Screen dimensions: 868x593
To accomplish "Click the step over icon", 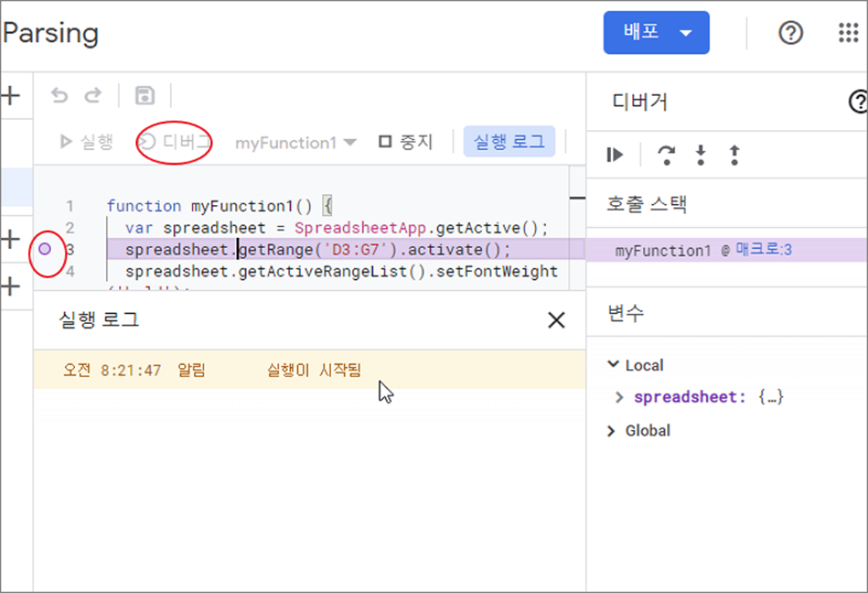I will pyautogui.click(x=667, y=155).
